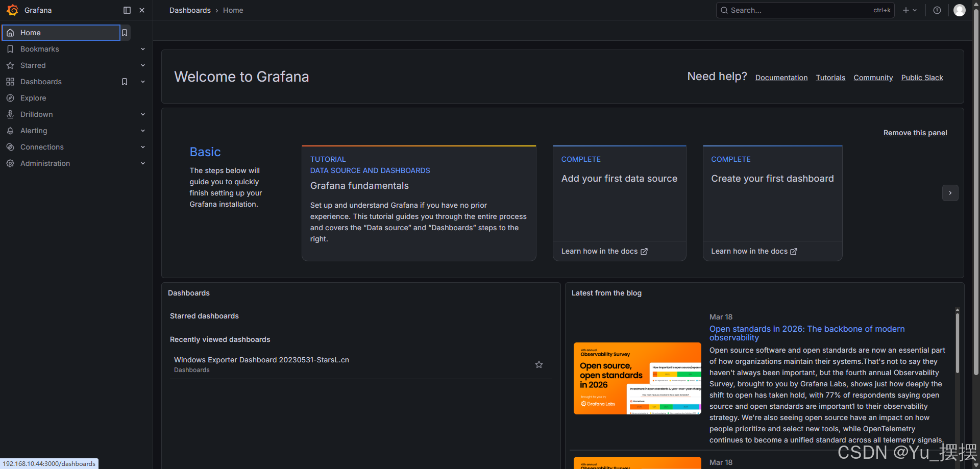Click the Alerting bell icon
This screenshot has width=980, height=469.
[10, 131]
